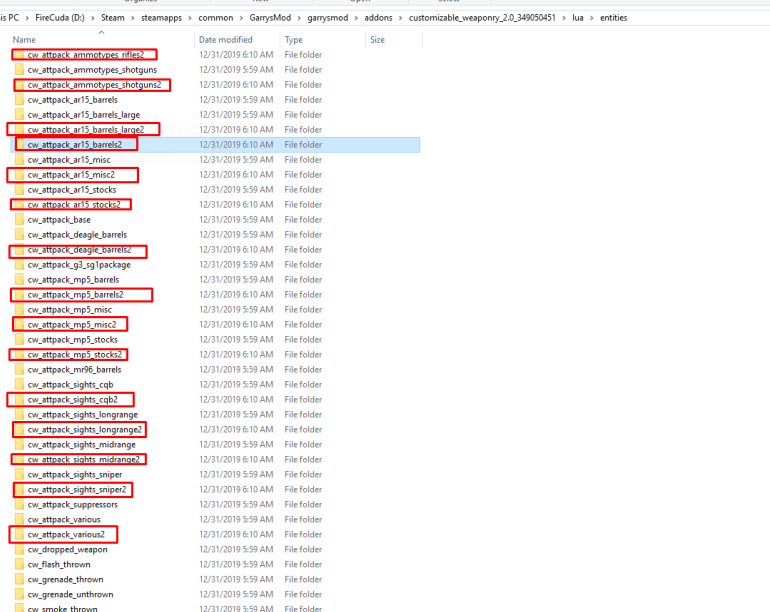Click folder icon of cw_attpack_mp5_misc2
The height and width of the screenshot is (612, 770).
pyautogui.click(x=19, y=324)
